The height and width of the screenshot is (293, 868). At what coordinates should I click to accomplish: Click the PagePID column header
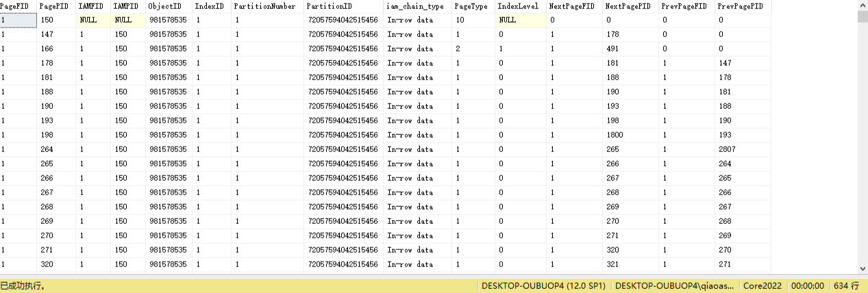(57, 5)
